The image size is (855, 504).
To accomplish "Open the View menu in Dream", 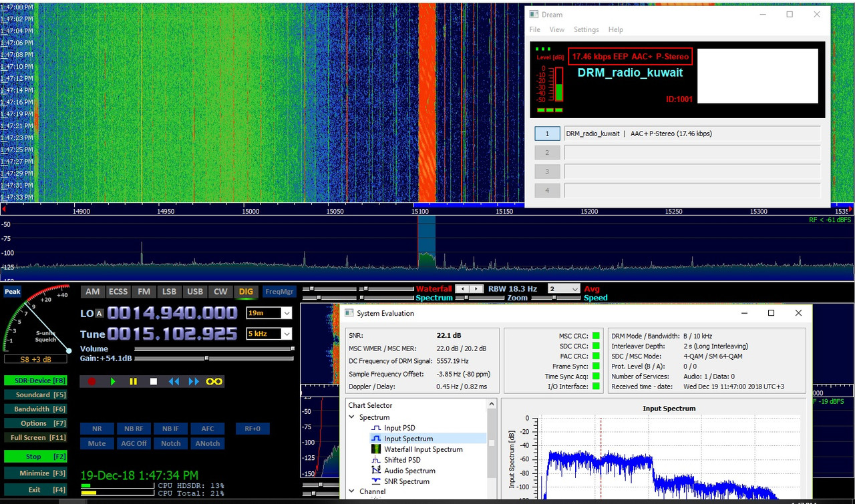I will tap(557, 29).
